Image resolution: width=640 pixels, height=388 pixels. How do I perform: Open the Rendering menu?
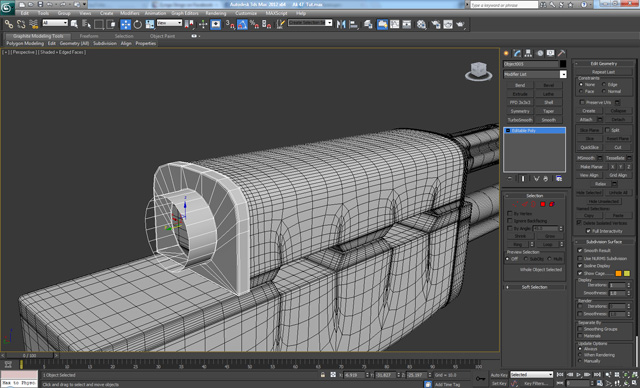216,13
